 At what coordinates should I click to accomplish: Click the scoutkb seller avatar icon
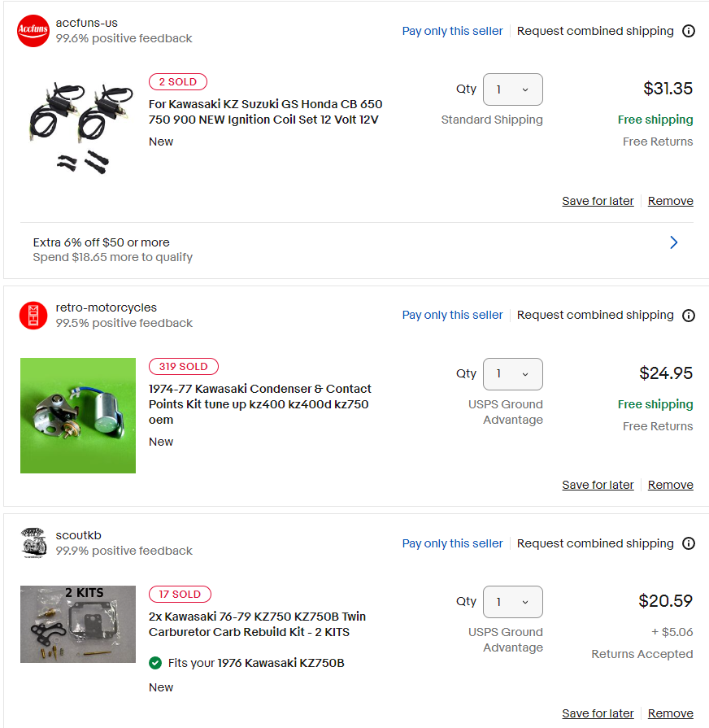(x=33, y=543)
